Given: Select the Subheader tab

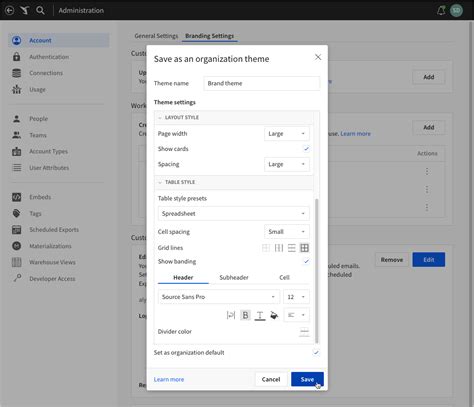Looking at the screenshot, I should click(x=234, y=278).
